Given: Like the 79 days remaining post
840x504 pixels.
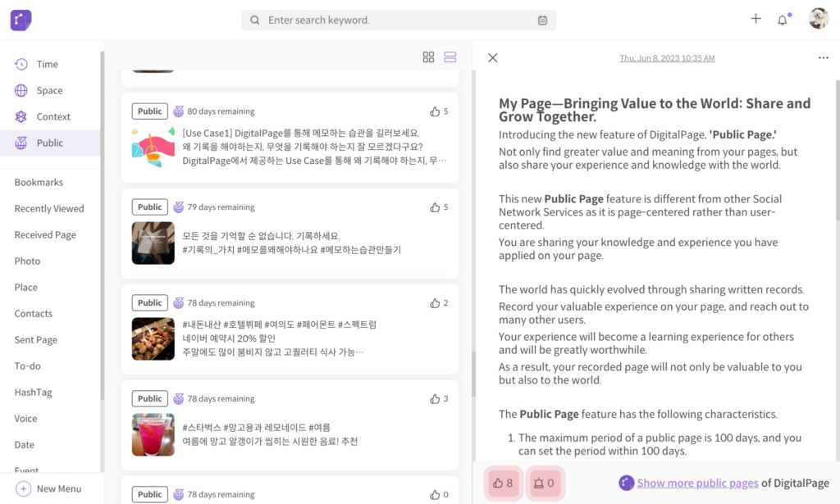Looking at the screenshot, I should coord(435,207).
